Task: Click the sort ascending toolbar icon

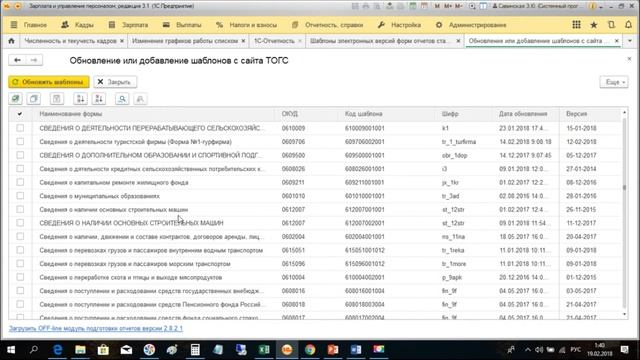Action: pos(80,99)
